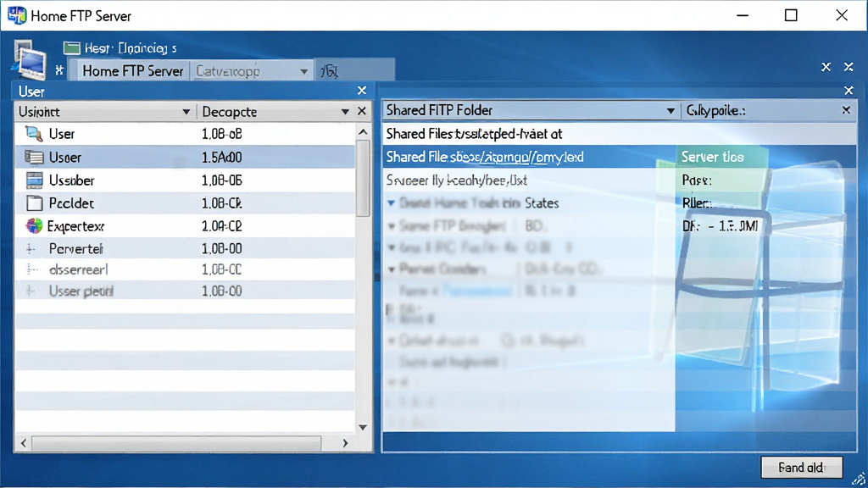Click the colorful globe icon beside Expertexr

pos(34,225)
